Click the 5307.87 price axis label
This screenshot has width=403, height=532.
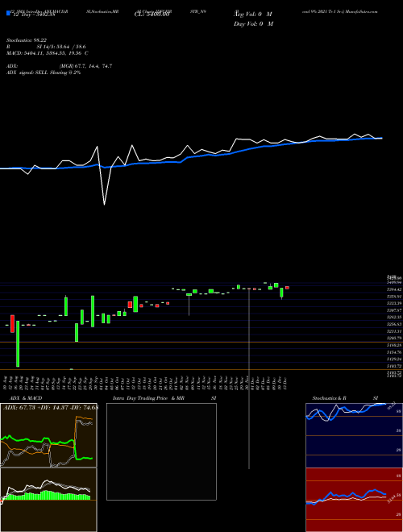tap(394, 310)
